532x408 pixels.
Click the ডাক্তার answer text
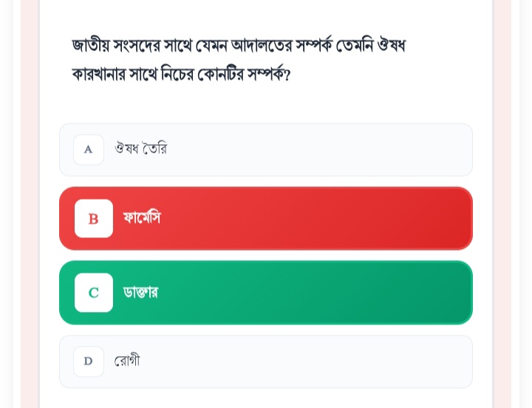pos(140,293)
